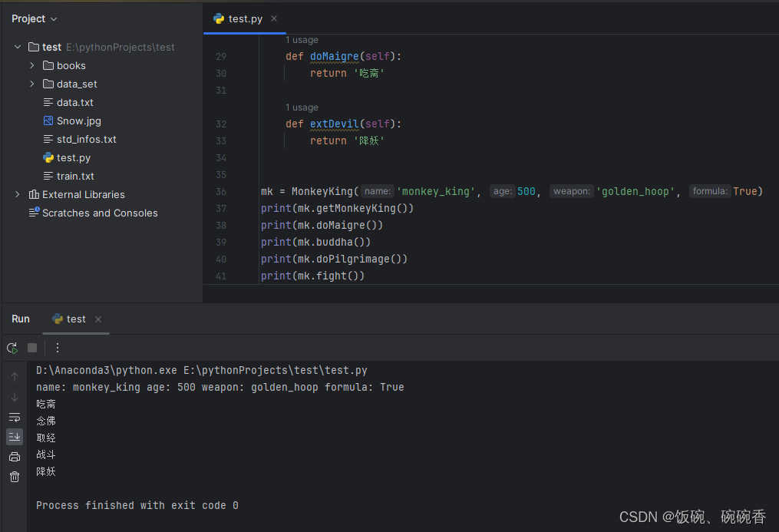Click the Stop process square icon
The height and width of the screenshot is (532, 779).
coord(32,348)
